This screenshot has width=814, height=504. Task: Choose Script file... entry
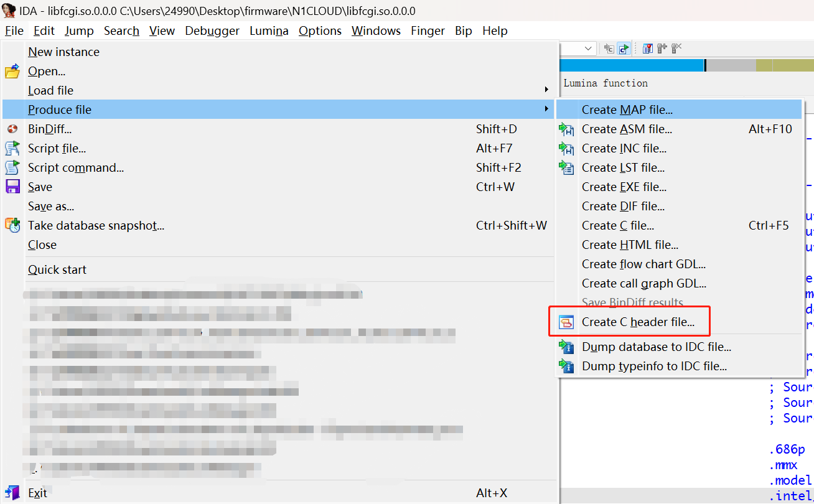point(278,148)
